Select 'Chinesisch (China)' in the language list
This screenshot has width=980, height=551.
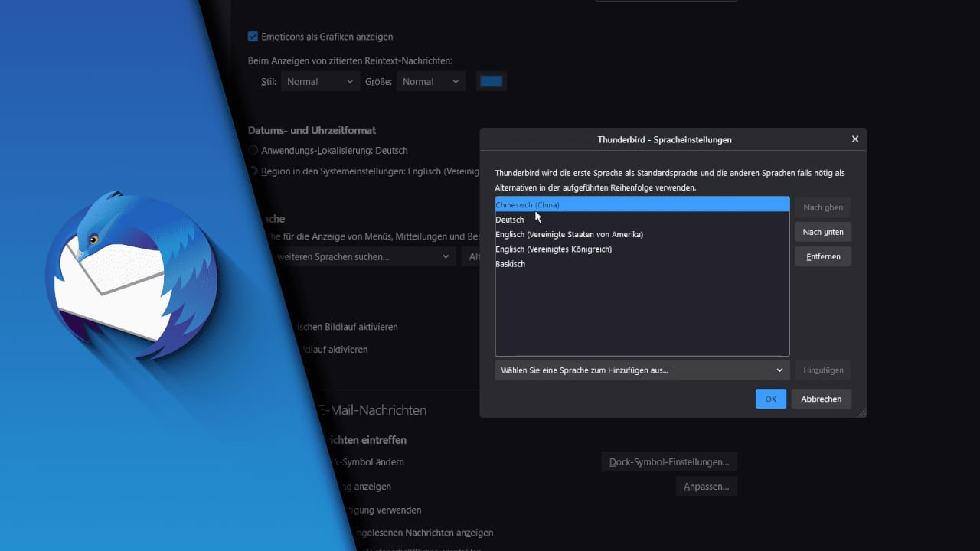tap(642, 205)
